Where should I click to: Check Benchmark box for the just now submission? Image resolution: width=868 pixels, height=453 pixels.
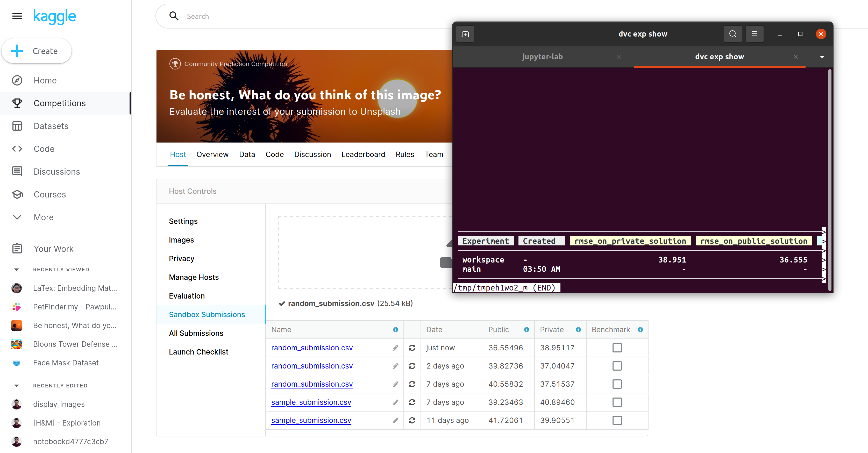coord(617,348)
